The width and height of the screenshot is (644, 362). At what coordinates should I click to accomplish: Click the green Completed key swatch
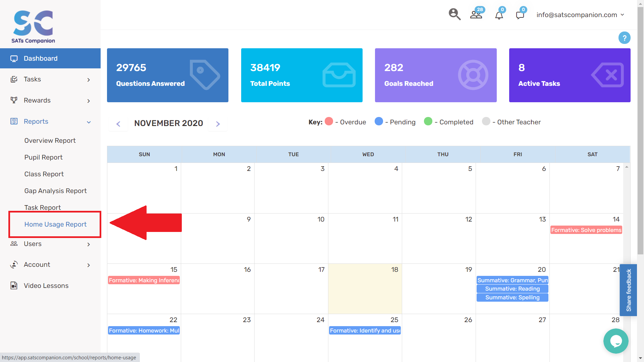[428, 121]
